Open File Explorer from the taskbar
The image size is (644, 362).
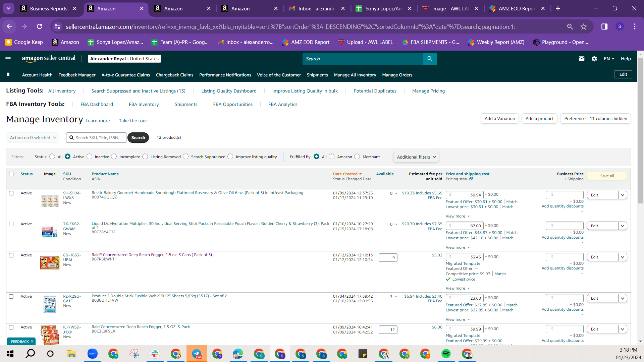(x=71, y=354)
